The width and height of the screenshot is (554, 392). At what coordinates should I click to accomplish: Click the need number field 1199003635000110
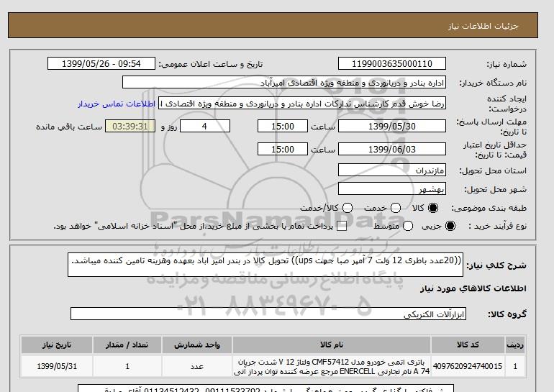(x=392, y=63)
